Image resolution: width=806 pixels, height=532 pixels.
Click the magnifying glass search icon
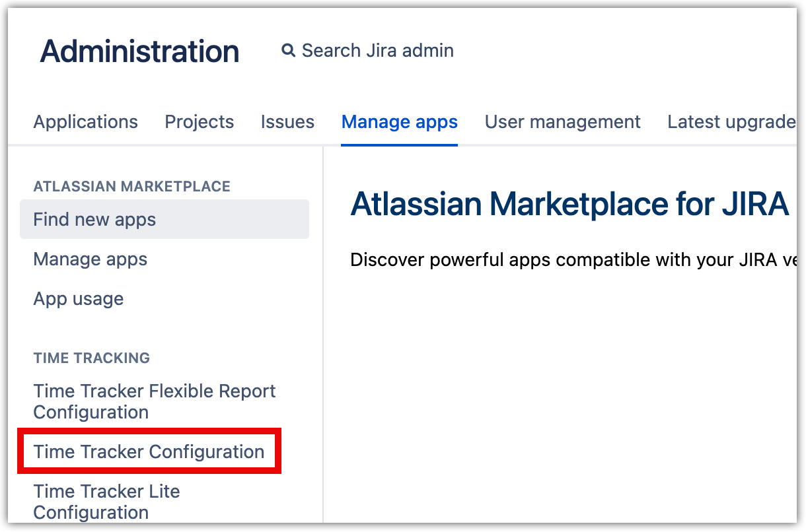click(x=288, y=51)
